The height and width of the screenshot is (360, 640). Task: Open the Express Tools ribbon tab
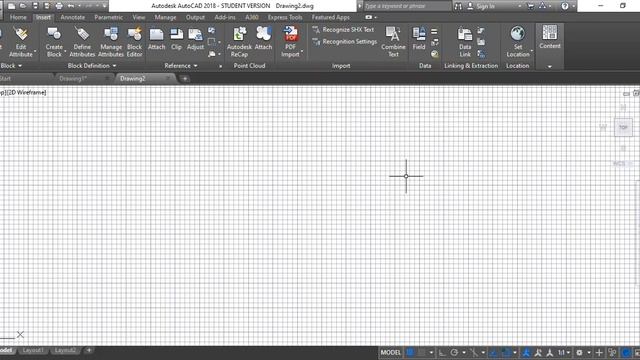(x=285, y=18)
